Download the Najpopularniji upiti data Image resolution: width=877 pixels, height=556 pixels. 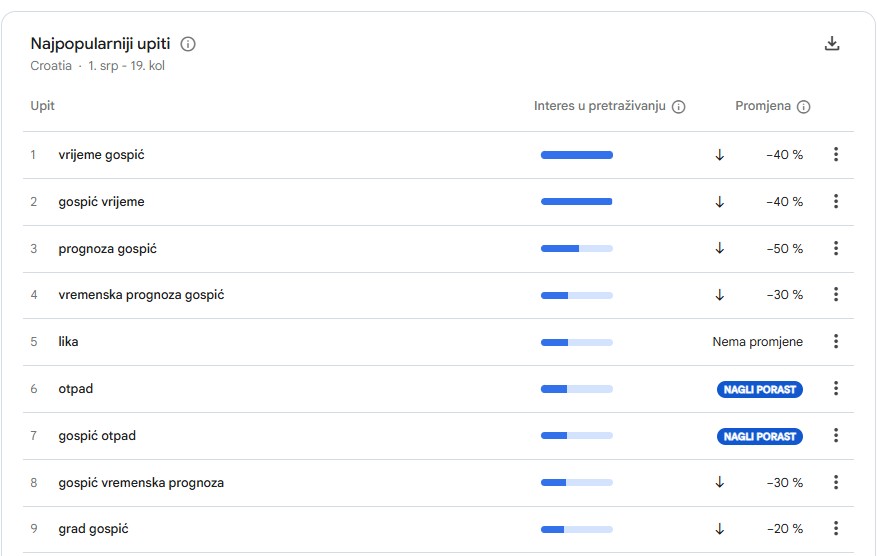tap(832, 44)
